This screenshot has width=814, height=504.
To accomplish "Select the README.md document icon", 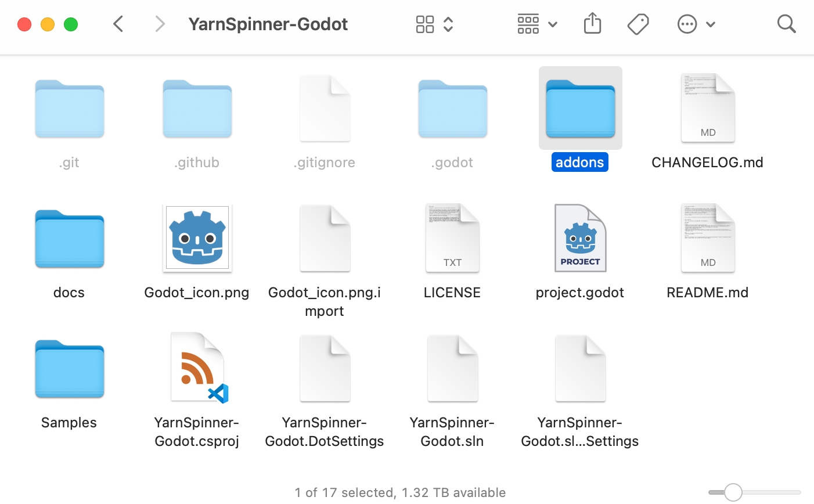I will [x=708, y=238].
